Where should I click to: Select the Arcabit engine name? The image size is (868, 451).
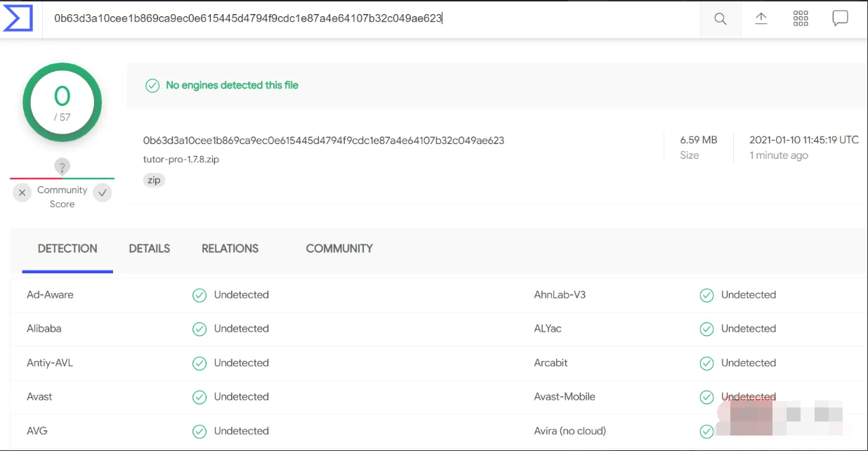(x=551, y=363)
